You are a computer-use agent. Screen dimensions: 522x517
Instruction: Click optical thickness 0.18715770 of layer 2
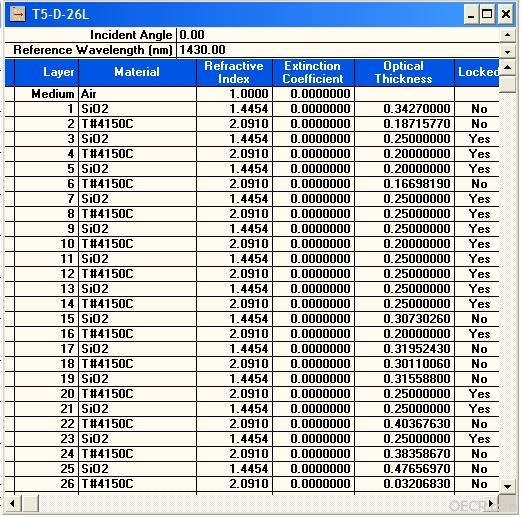404,124
